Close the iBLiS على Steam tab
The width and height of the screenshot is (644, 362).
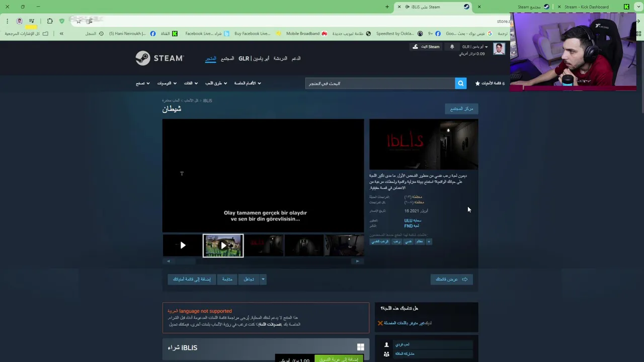coord(399,7)
